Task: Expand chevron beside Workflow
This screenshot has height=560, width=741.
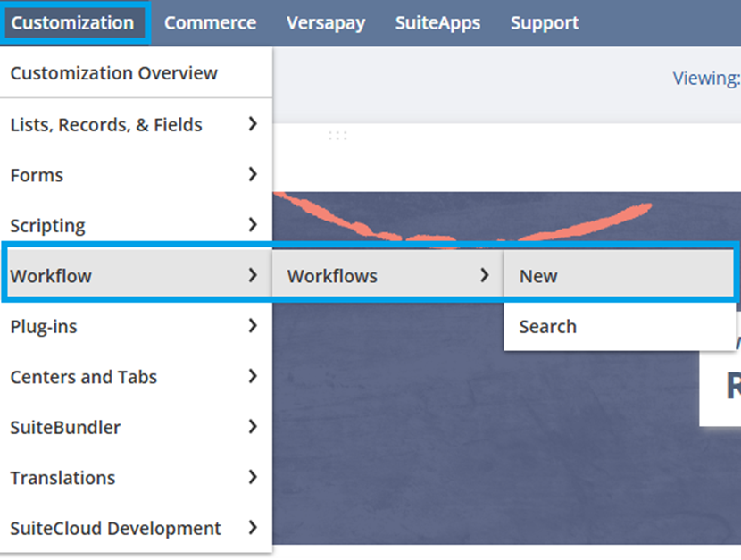Action: 253,275
